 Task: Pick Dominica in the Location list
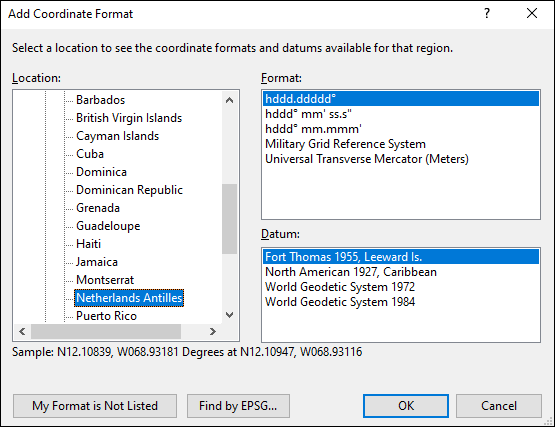coord(101,172)
